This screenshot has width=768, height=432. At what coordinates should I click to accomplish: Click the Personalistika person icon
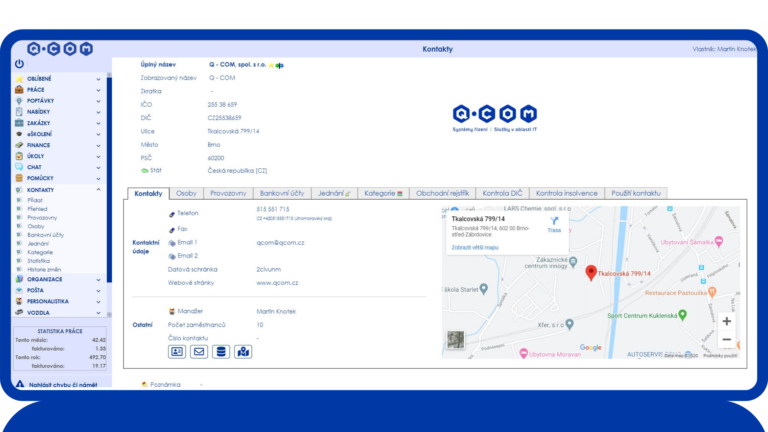(19, 301)
